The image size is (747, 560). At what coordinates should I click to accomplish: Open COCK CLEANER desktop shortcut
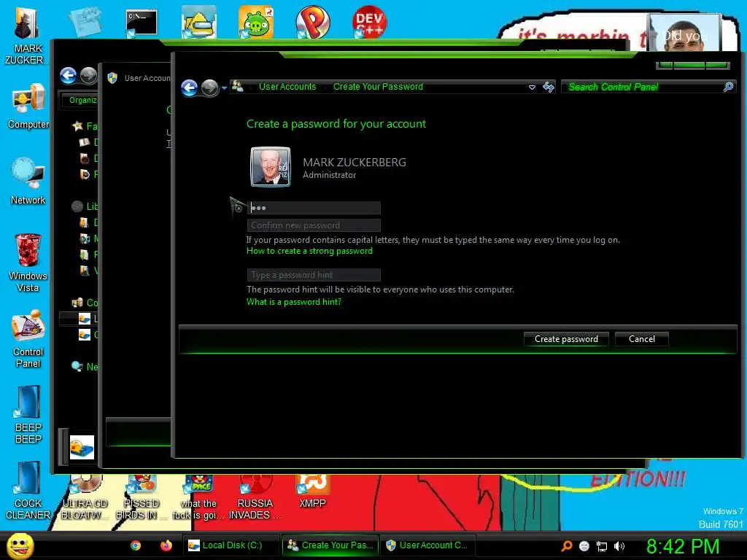pos(28,490)
